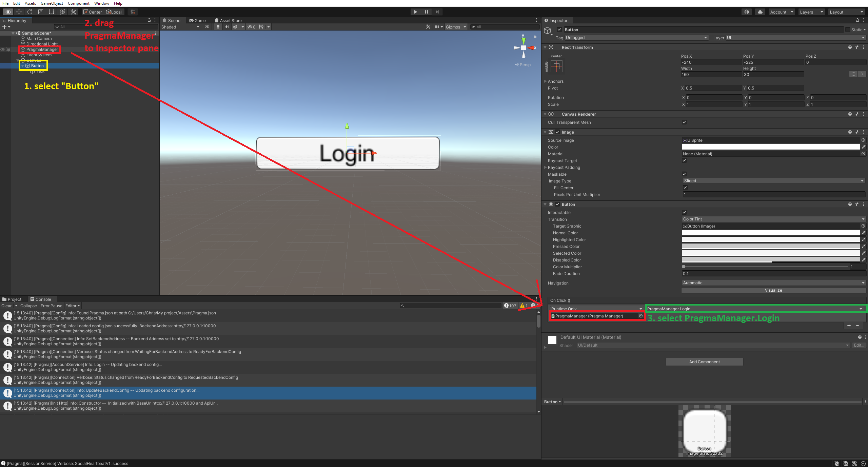Select the Rotate tool
Screen dimensions: 868x467
(30, 12)
